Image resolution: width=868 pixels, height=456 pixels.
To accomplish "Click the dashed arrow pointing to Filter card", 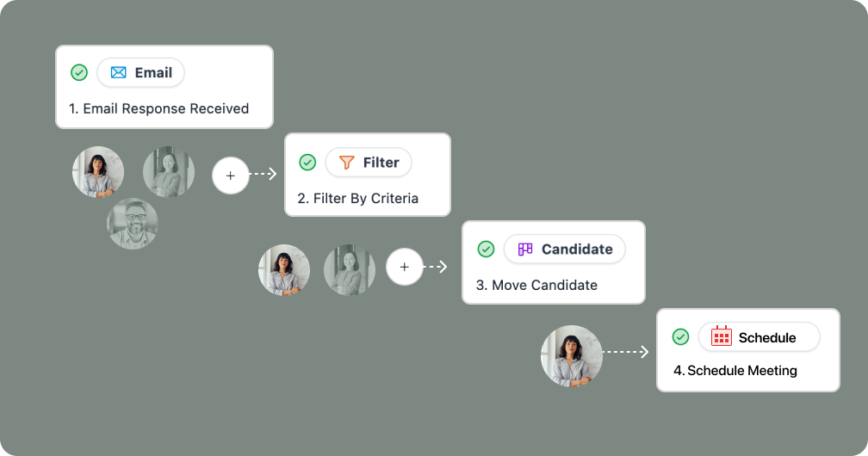I will click(263, 174).
